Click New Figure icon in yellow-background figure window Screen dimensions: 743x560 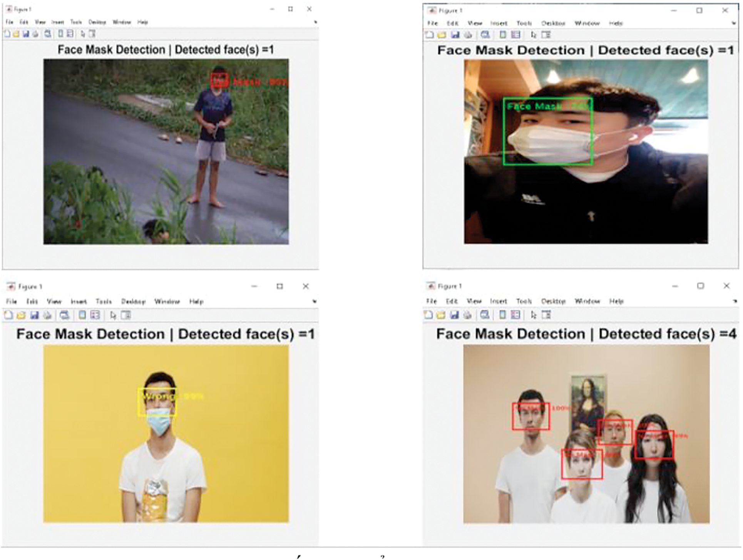(8, 315)
